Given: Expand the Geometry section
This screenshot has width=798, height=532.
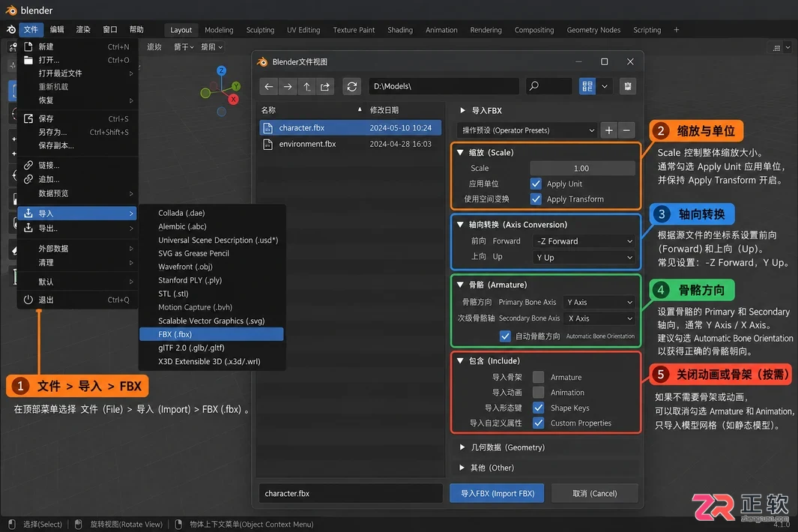Looking at the screenshot, I should (x=462, y=447).
